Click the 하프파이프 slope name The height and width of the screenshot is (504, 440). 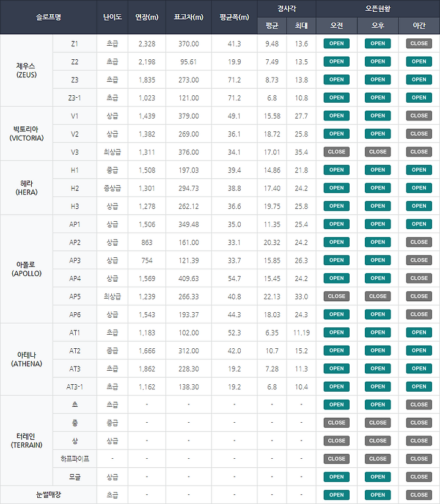75,459
